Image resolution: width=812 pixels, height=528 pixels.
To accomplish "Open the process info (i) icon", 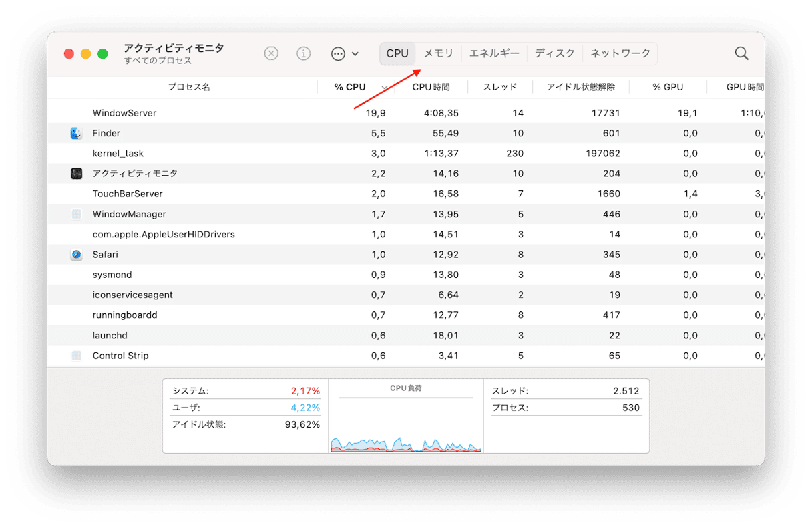I will coord(304,53).
